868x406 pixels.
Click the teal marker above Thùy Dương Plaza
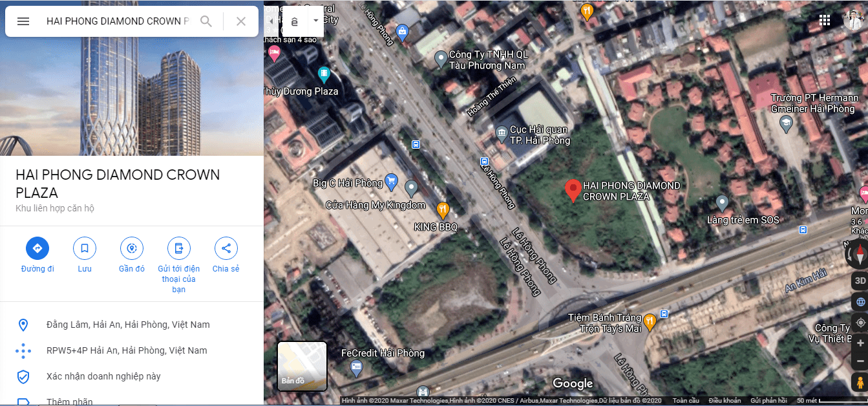(324, 74)
